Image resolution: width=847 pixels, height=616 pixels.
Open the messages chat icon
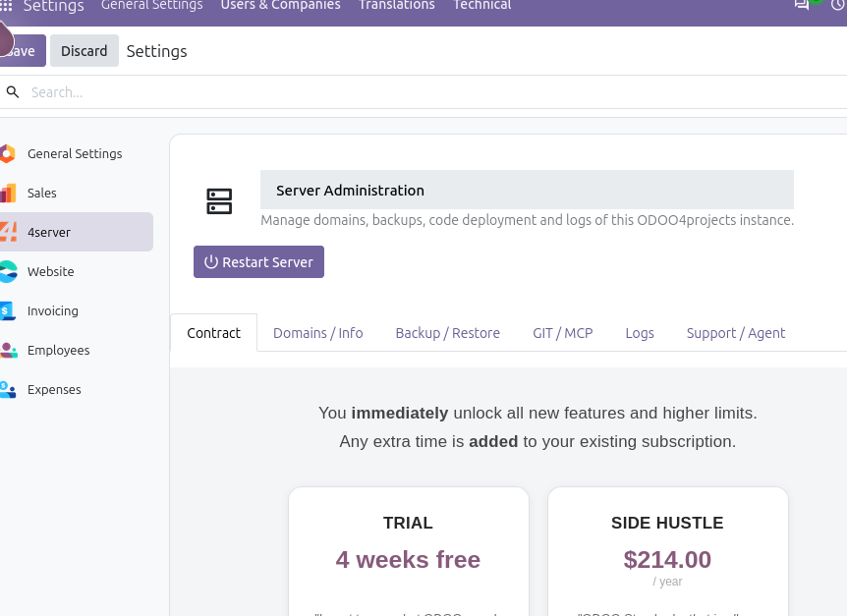point(801,4)
